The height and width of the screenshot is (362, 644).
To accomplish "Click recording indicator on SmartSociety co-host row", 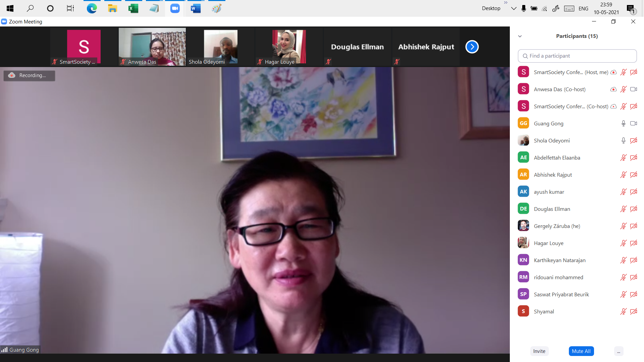I will click(613, 106).
